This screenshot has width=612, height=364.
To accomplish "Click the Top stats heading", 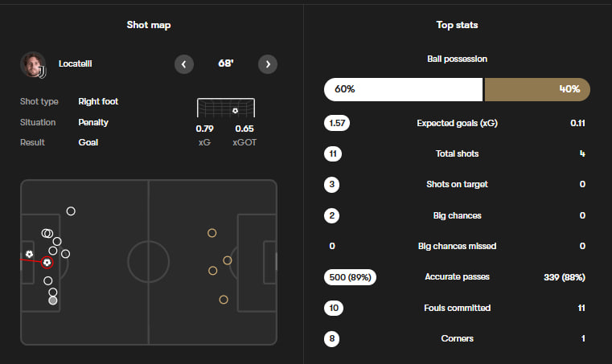I will pos(457,25).
